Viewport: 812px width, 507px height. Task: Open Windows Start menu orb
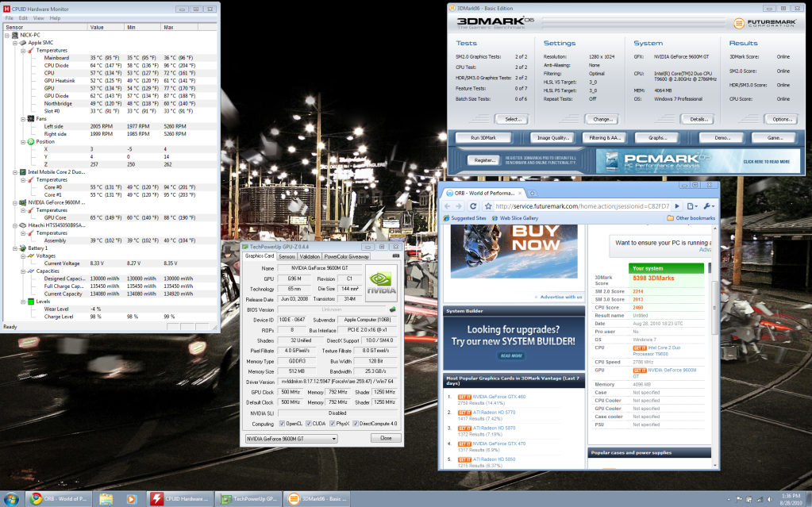11,499
